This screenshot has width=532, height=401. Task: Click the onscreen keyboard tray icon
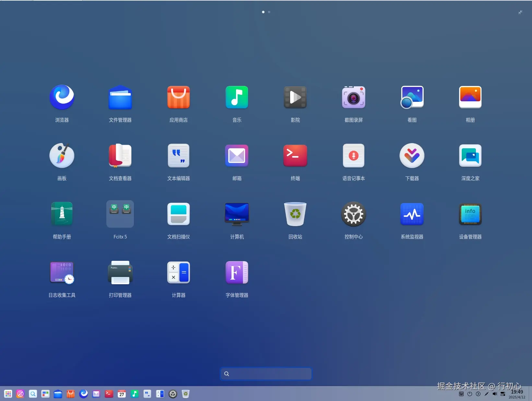click(461, 394)
